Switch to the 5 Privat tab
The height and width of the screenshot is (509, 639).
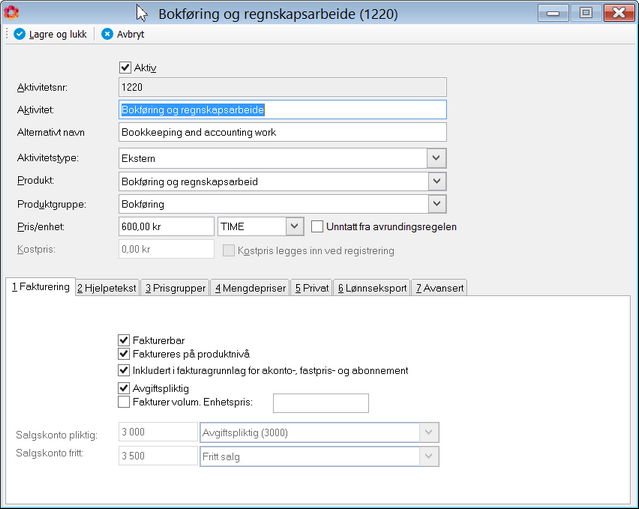click(312, 288)
